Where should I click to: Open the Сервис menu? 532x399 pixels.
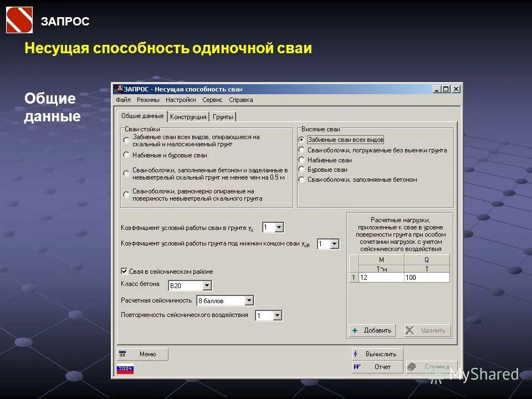click(212, 100)
